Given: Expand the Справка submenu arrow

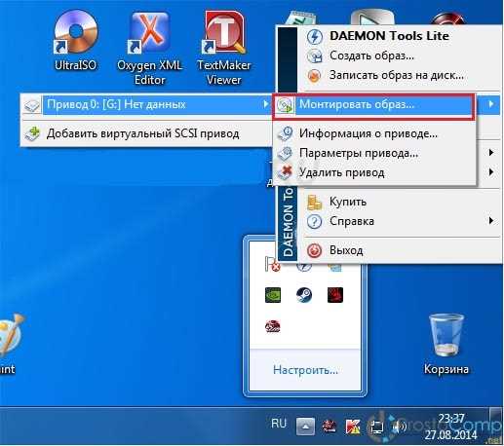Looking at the screenshot, I should [491, 221].
